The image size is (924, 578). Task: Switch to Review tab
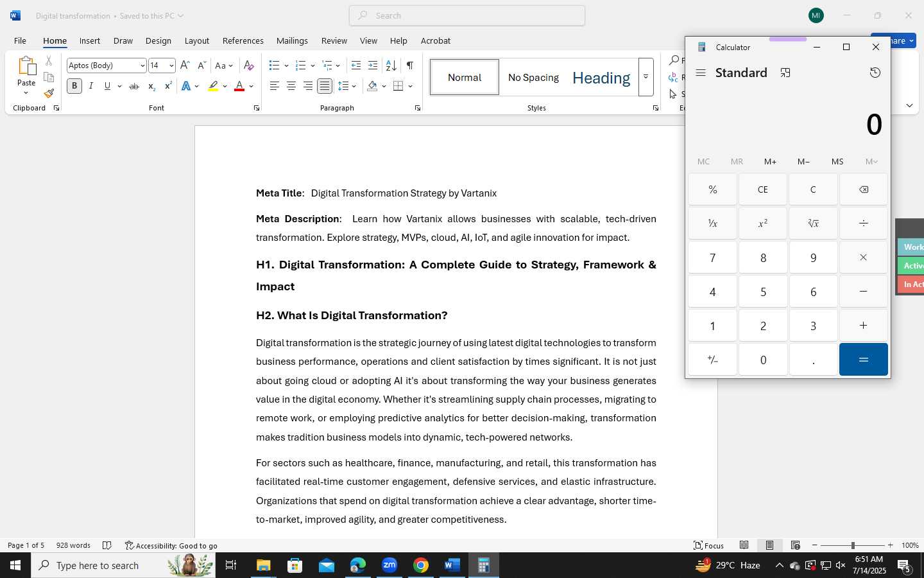click(x=334, y=40)
